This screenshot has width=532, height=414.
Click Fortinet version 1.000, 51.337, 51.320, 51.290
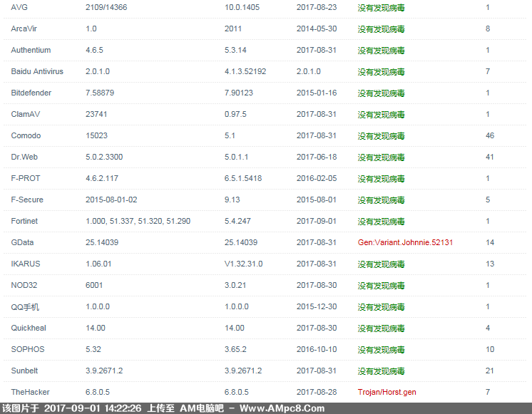click(x=138, y=221)
